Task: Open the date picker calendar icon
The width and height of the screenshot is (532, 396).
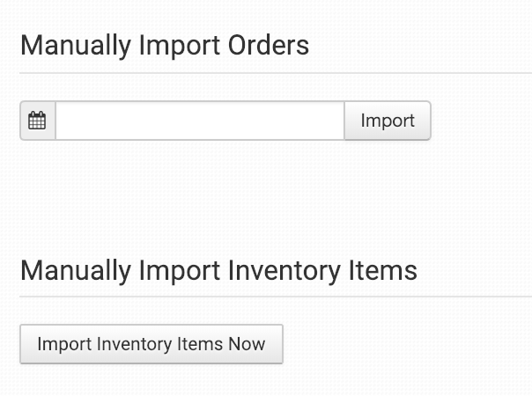Action: 37,121
